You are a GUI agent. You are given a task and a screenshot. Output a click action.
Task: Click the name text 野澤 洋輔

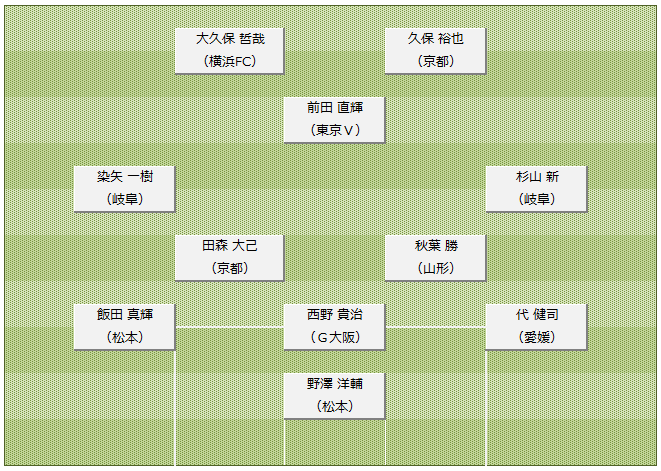click(335, 384)
